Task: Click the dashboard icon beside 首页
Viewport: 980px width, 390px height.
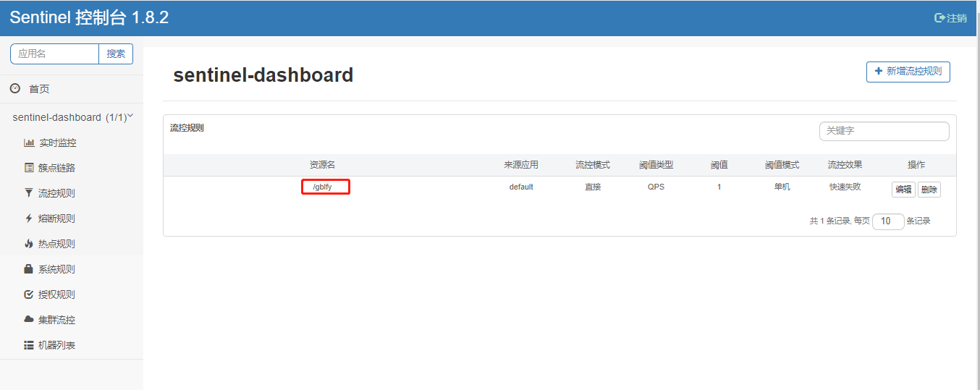Action: point(14,88)
